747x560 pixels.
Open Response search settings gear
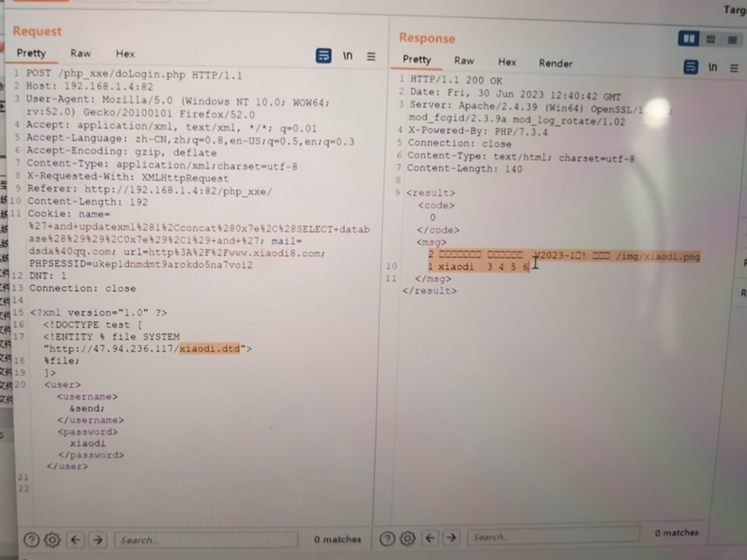click(x=407, y=539)
